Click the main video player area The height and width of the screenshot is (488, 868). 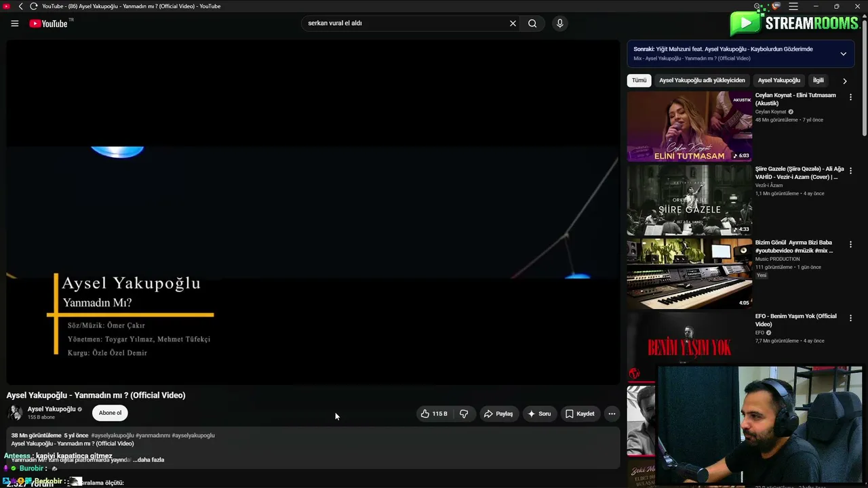tap(313, 212)
